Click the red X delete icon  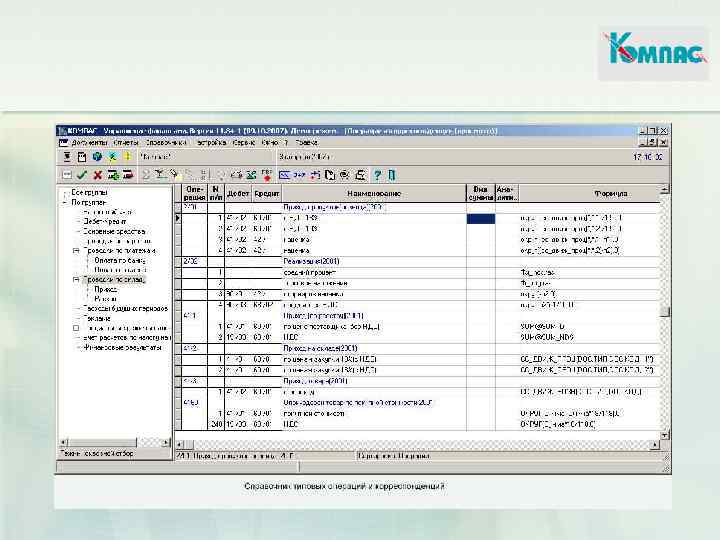point(97,175)
